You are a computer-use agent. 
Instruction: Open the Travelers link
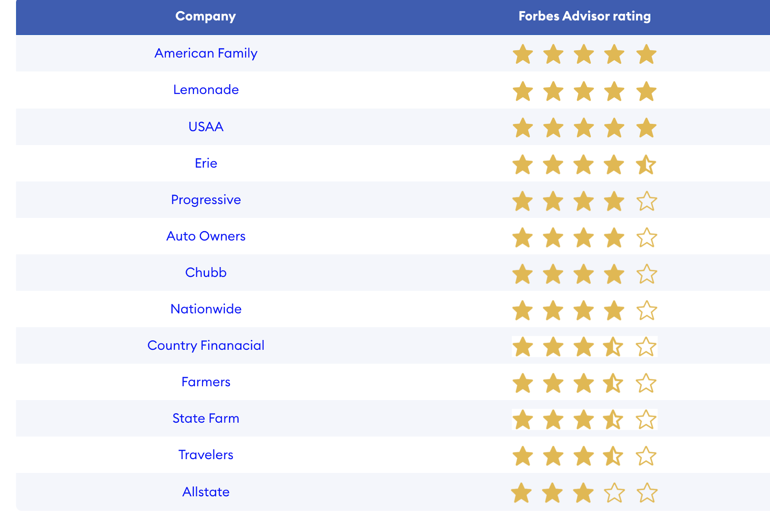(206, 455)
